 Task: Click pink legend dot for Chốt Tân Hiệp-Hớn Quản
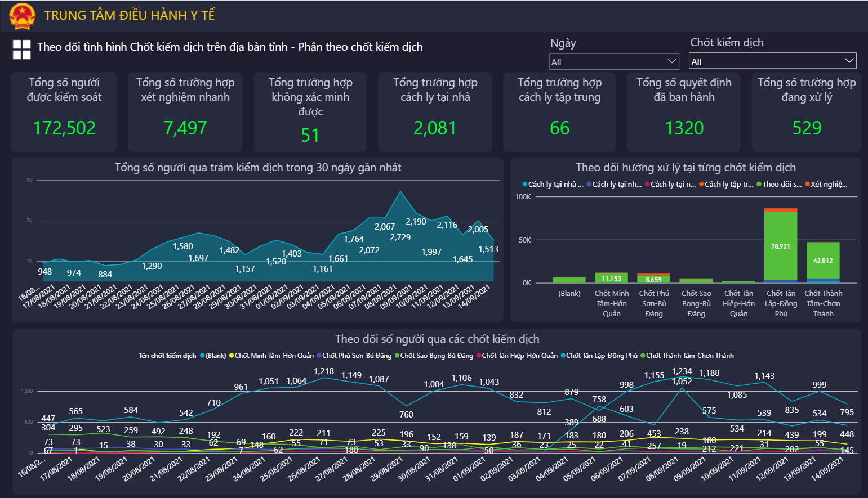(479, 356)
